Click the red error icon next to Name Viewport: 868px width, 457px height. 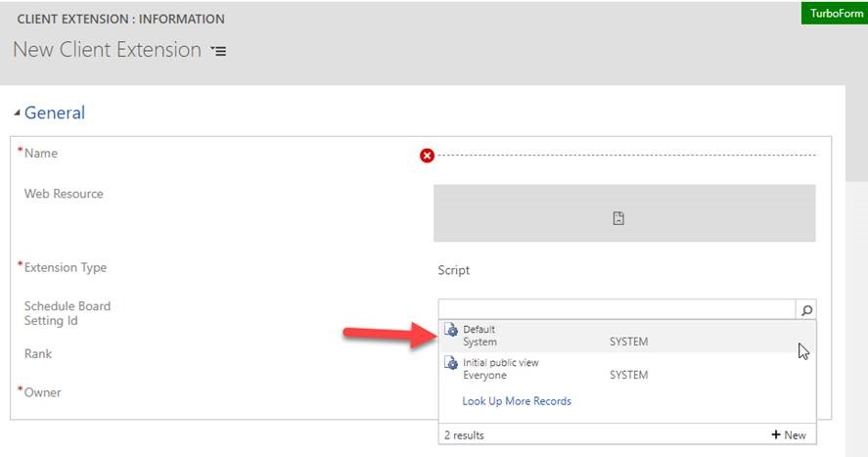pos(427,156)
